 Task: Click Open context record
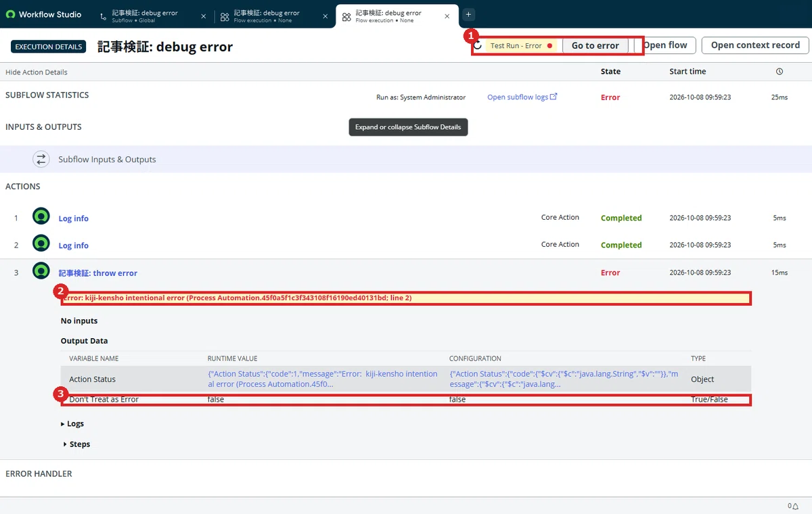point(755,45)
